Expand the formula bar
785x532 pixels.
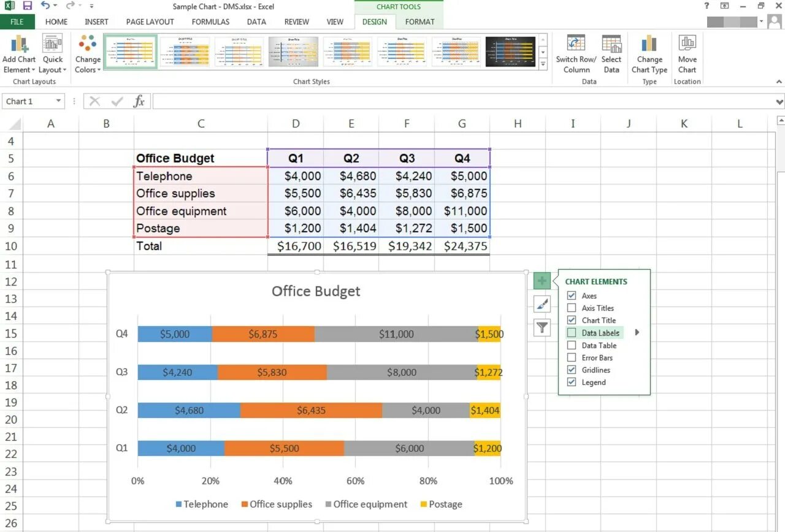(x=779, y=102)
